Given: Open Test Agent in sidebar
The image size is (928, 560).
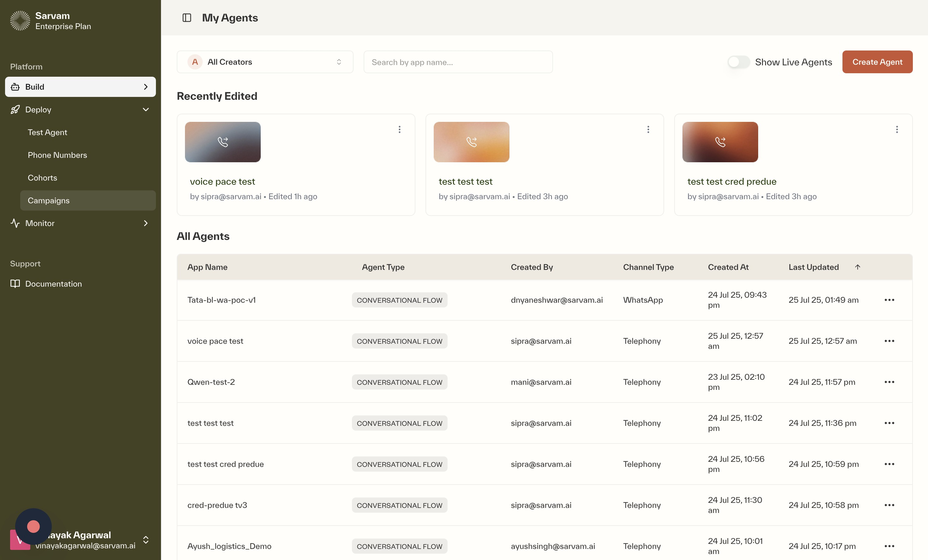Looking at the screenshot, I should point(47,133).
